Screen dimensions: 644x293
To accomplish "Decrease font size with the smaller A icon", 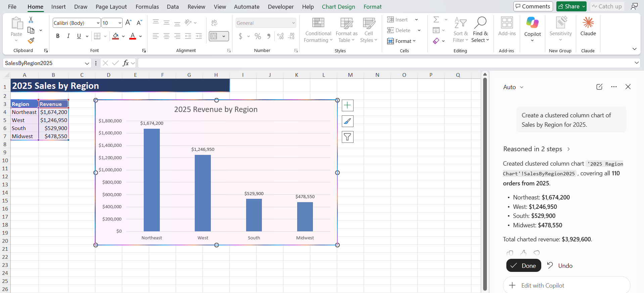I will [139, 23].
